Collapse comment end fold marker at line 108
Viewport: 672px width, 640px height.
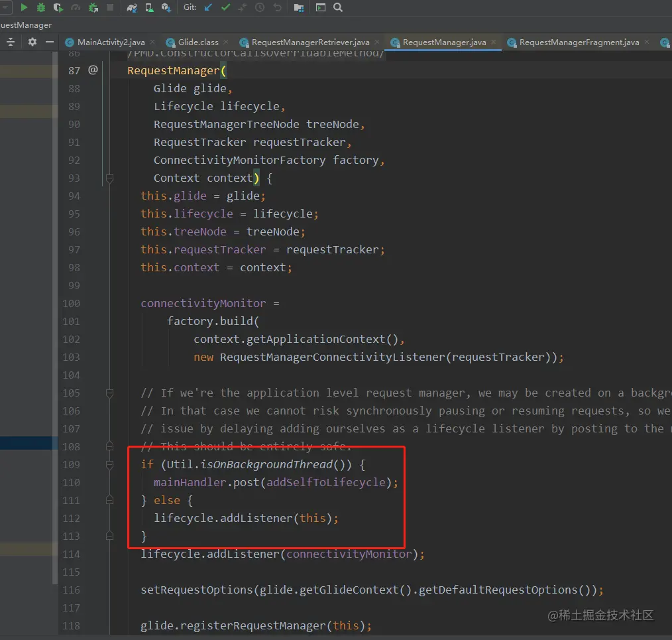[x=110, y=446]
